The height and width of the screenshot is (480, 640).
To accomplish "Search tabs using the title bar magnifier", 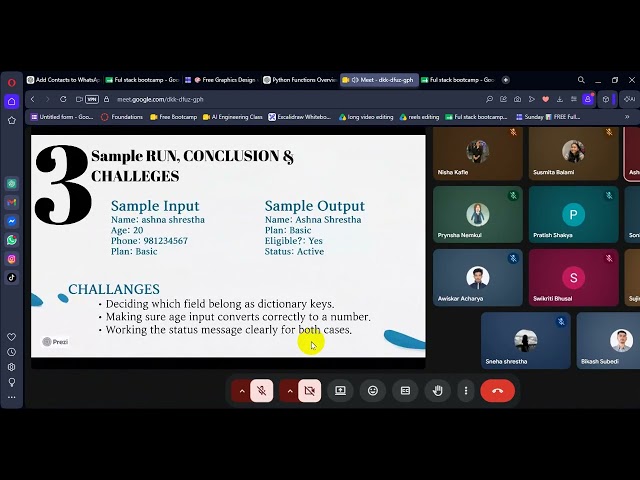I will coord(581,80).
